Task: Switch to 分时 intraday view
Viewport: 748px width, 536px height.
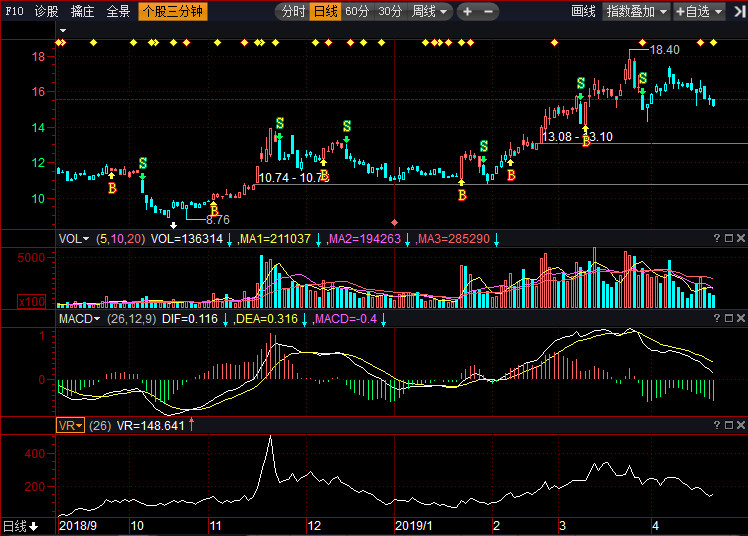Action: (x=293, y=11)
